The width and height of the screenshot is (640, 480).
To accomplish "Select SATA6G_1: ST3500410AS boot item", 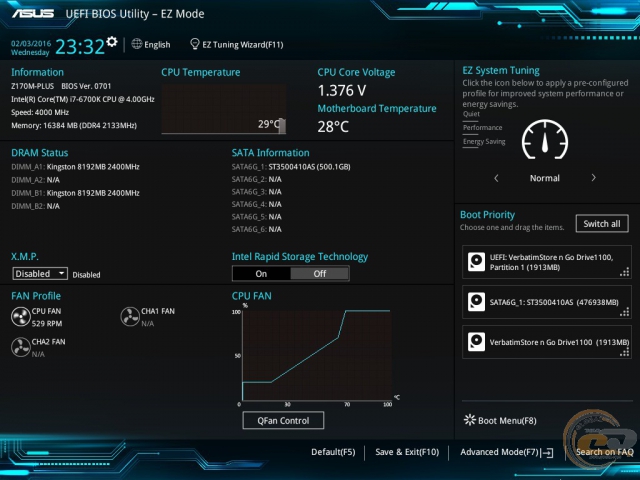I will (547, 302).
